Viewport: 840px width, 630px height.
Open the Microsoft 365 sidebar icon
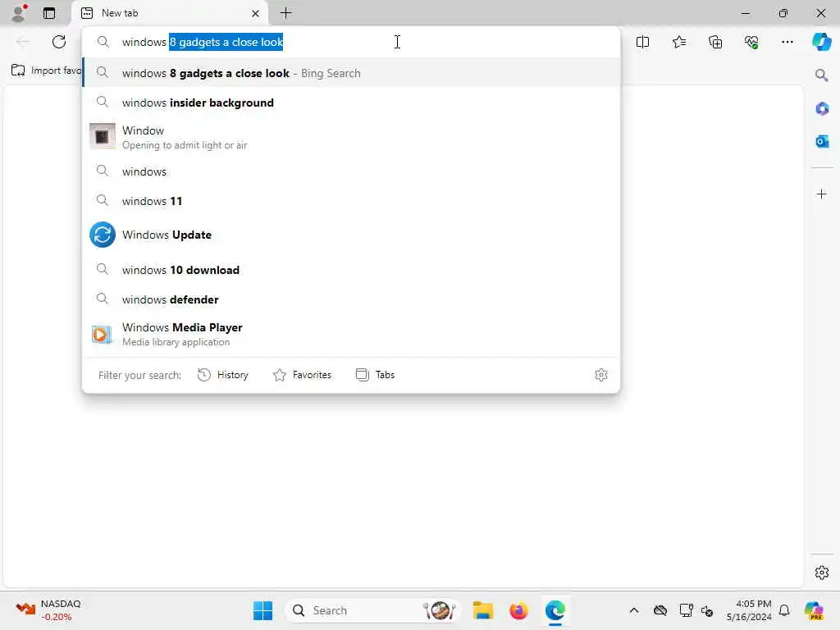tap(822, 109)
